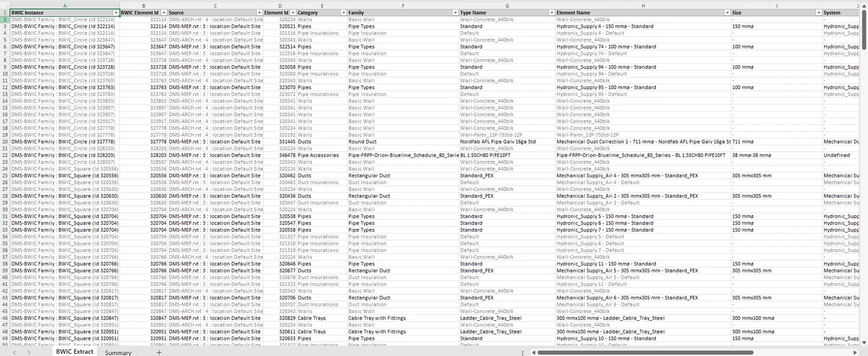Open the Type Name filter dropdown

552,12
